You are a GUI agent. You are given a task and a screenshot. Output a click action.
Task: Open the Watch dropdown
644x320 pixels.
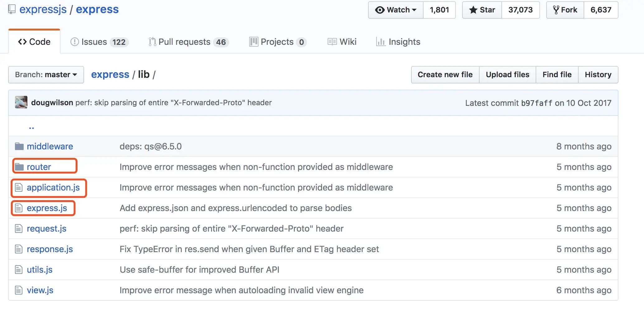396,10
